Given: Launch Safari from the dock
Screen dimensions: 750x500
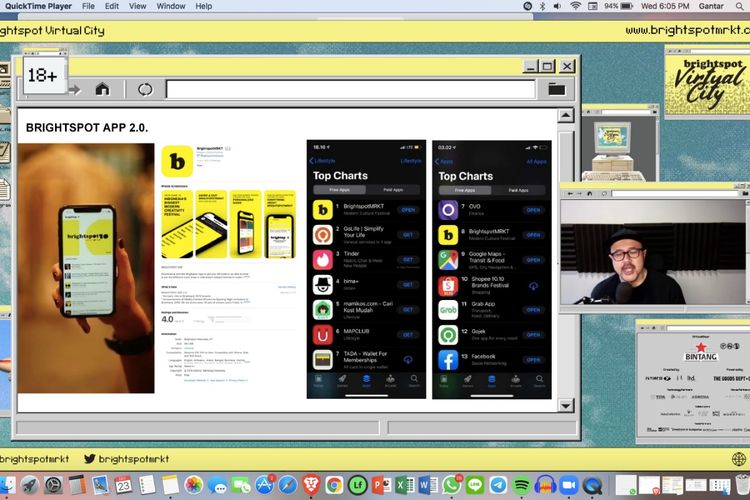Looking at the screenshot, I should point(287,485).
